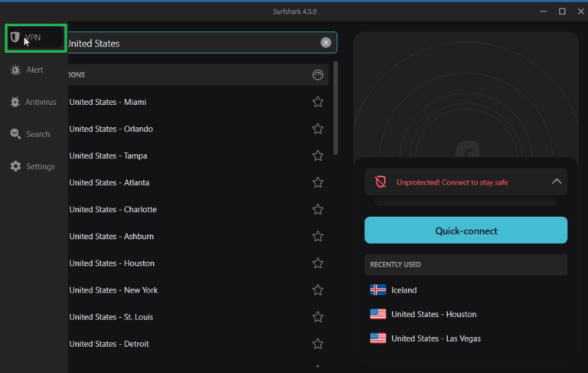Select United States - St. Louis location
Viewport: 588px width, 373px height.
tap(111, 317)
